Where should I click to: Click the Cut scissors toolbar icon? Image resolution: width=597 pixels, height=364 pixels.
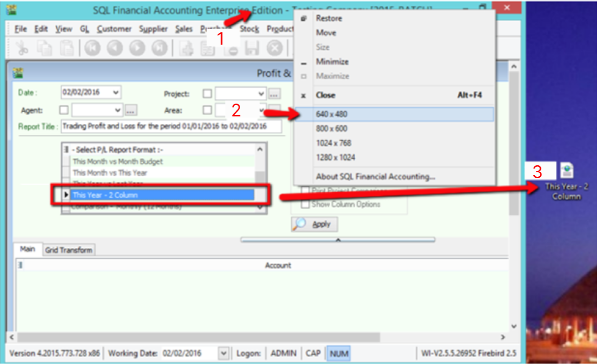tap(21, 48)
